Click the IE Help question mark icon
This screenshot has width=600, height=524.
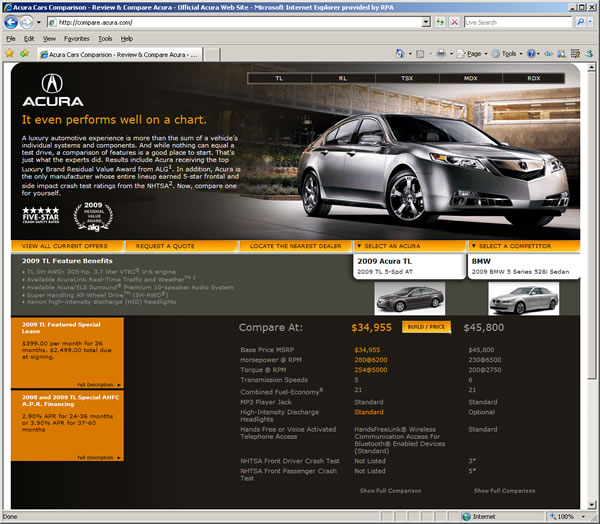[x=531, y=53]
